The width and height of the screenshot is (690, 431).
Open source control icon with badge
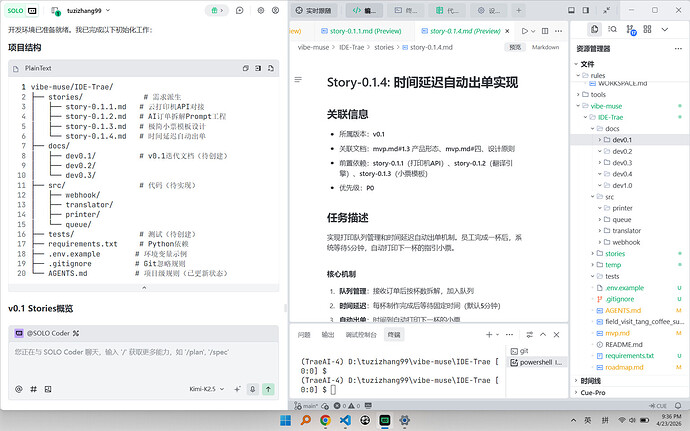[631, 29]
